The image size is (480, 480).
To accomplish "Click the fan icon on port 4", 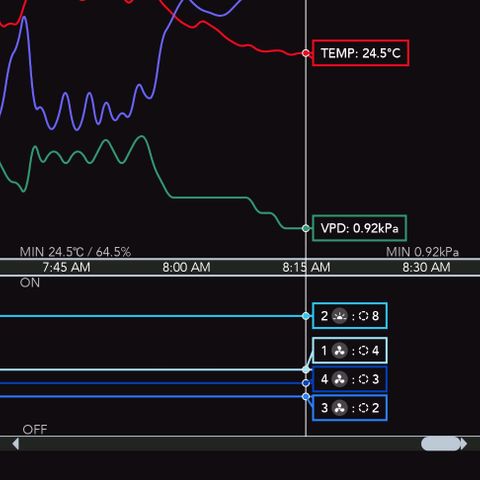I will (x=340, y=379).
